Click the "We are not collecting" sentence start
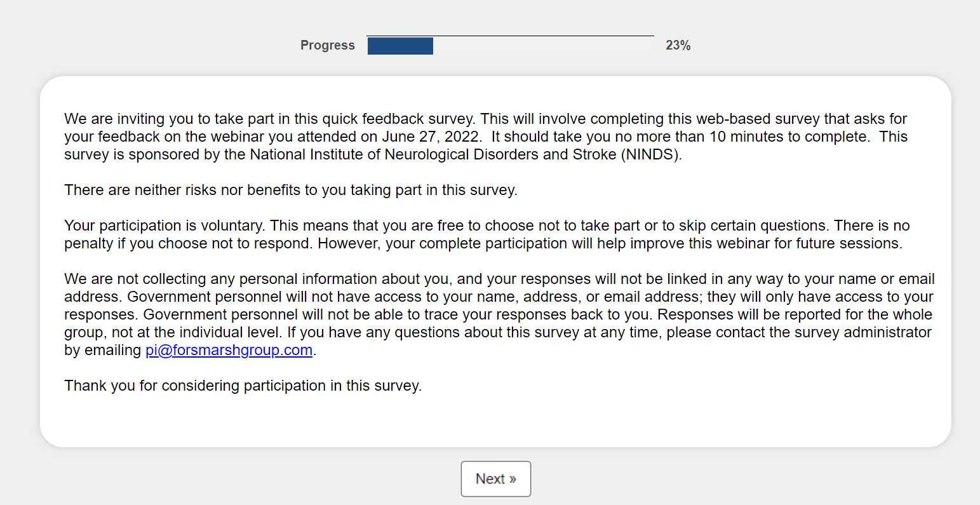 coord(127,279)
